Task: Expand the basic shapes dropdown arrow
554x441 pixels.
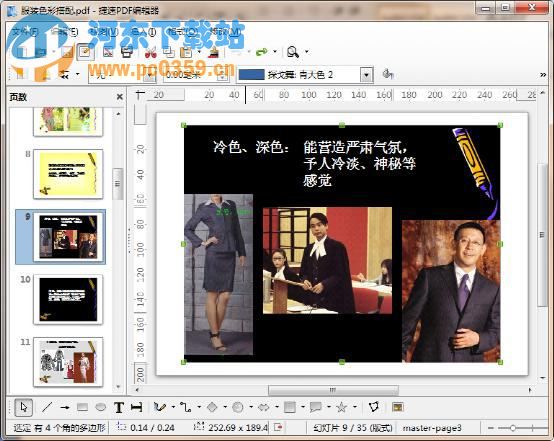Action: [x=225, y=407]
